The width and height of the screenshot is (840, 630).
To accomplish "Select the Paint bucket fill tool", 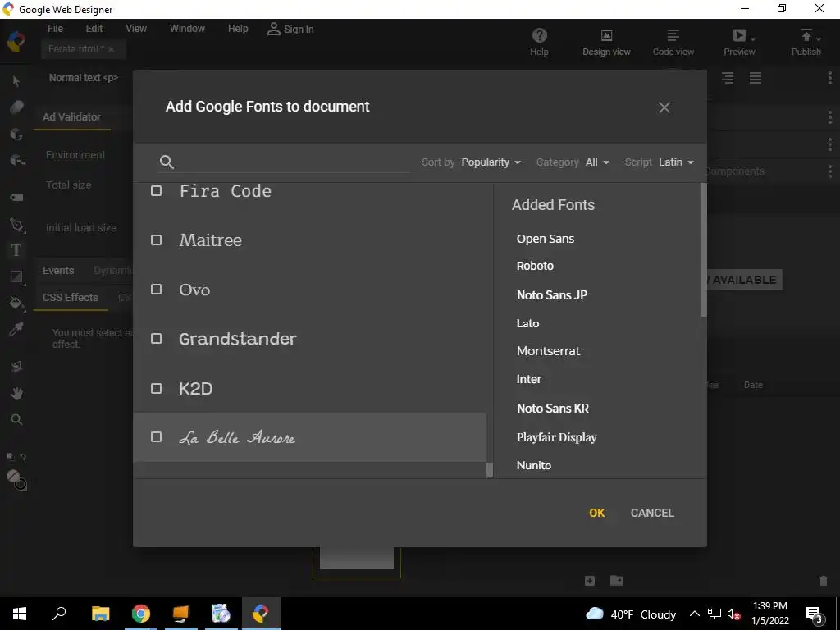I will click(x=16, y=304).
